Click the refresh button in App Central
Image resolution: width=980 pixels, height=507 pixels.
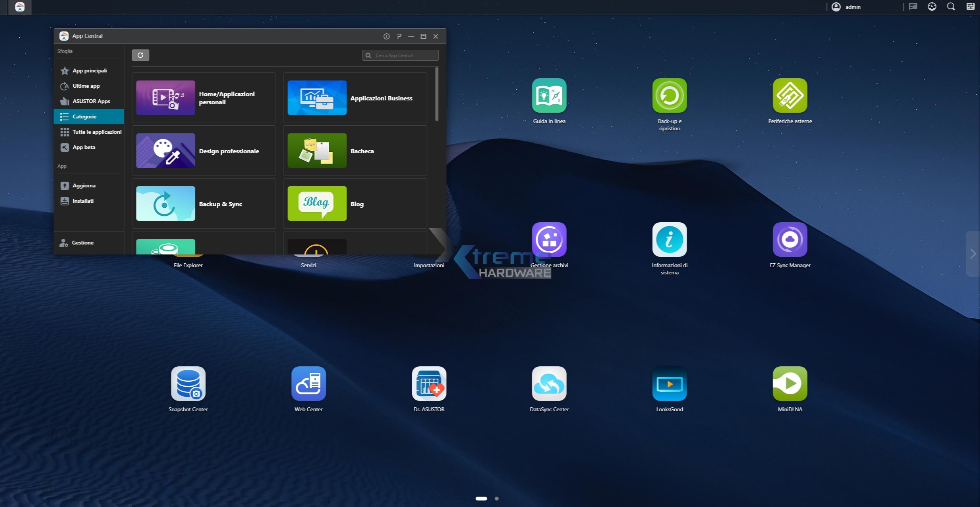coord(140,55)
